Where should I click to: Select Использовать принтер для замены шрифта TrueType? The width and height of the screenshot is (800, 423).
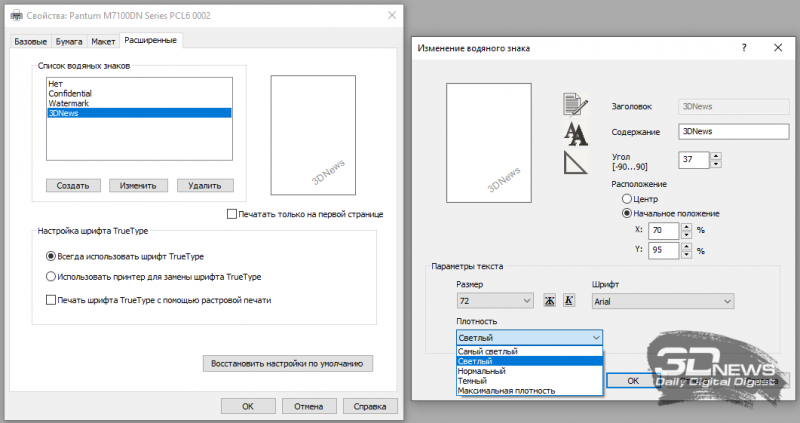(x=52, y=276)
